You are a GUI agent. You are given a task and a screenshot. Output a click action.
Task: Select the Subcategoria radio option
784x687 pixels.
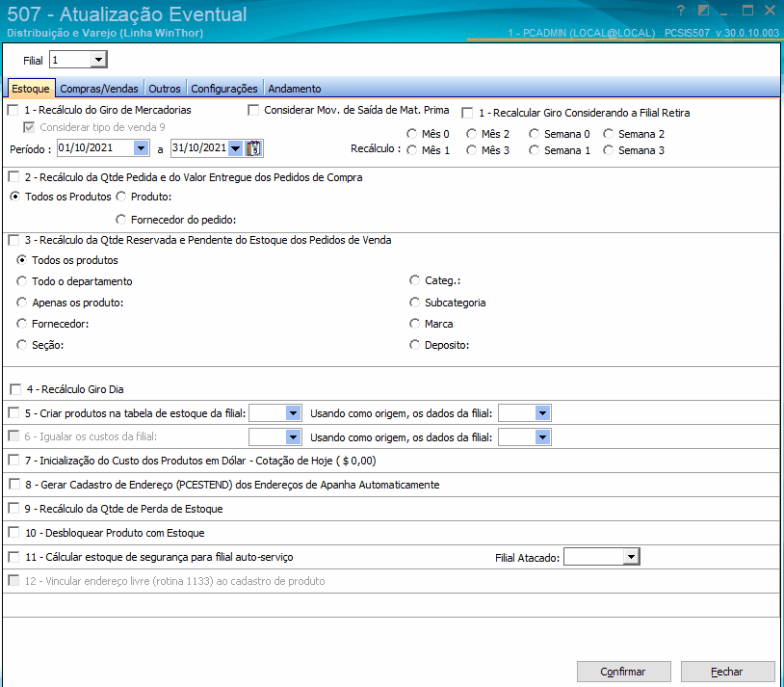coord(414,303)
